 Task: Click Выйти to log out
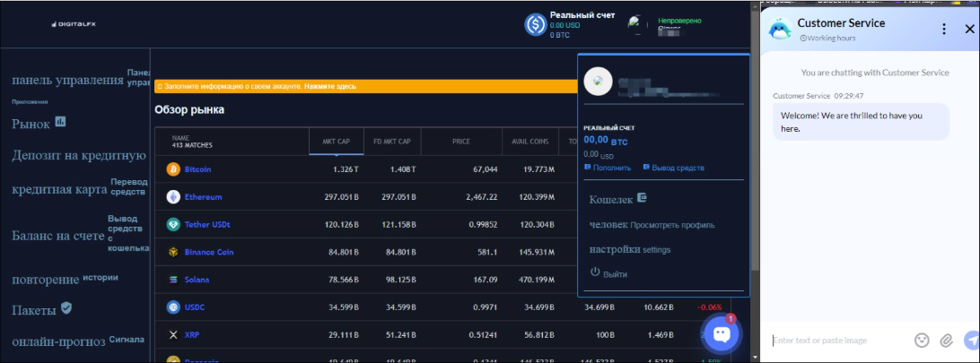[615, 274]
